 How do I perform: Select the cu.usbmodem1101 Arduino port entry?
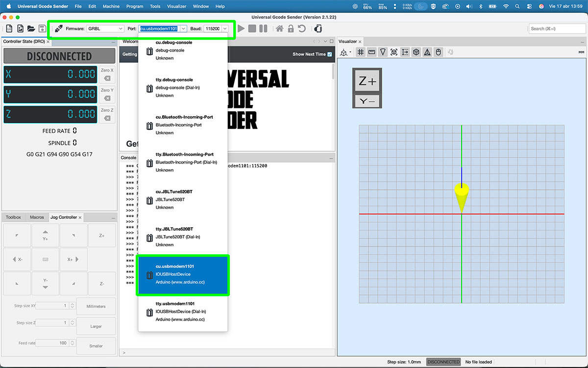click(x=183, y=274)
